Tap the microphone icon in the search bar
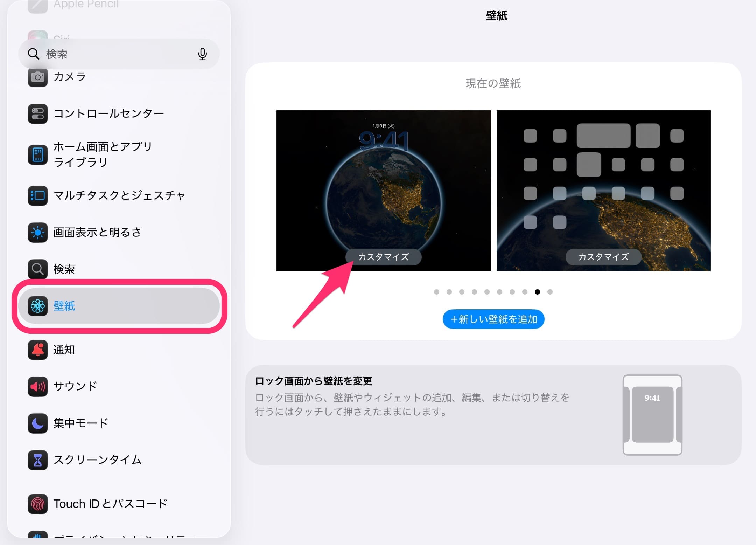This screenshot has width=756, height=545. (x=202, y=54)
